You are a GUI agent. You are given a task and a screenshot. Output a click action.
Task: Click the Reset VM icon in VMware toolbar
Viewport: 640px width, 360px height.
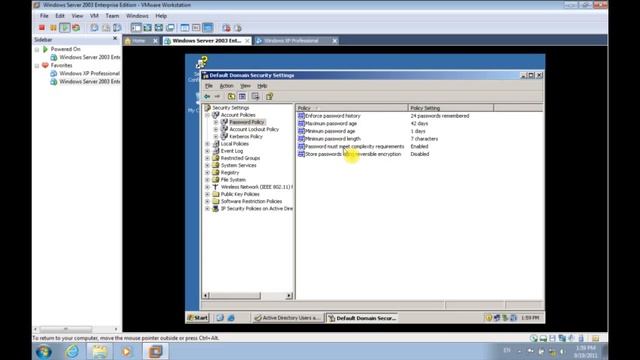tap(76, 28)
